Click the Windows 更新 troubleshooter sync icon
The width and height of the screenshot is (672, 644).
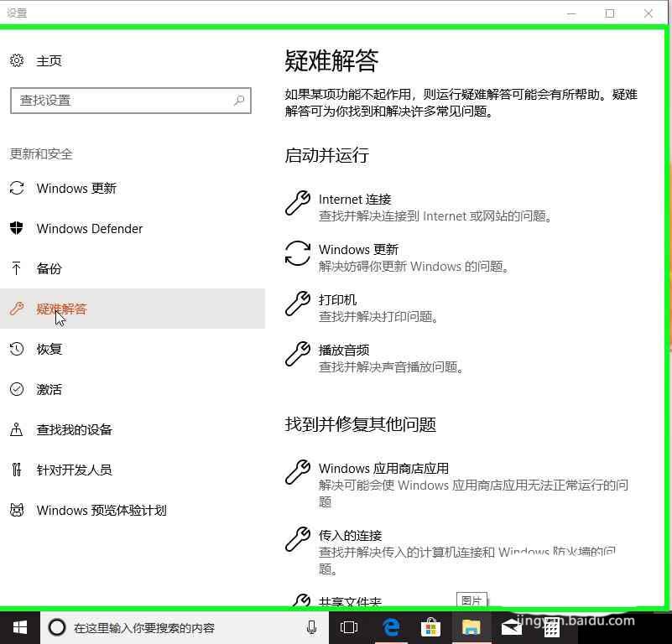coord(298,253)
